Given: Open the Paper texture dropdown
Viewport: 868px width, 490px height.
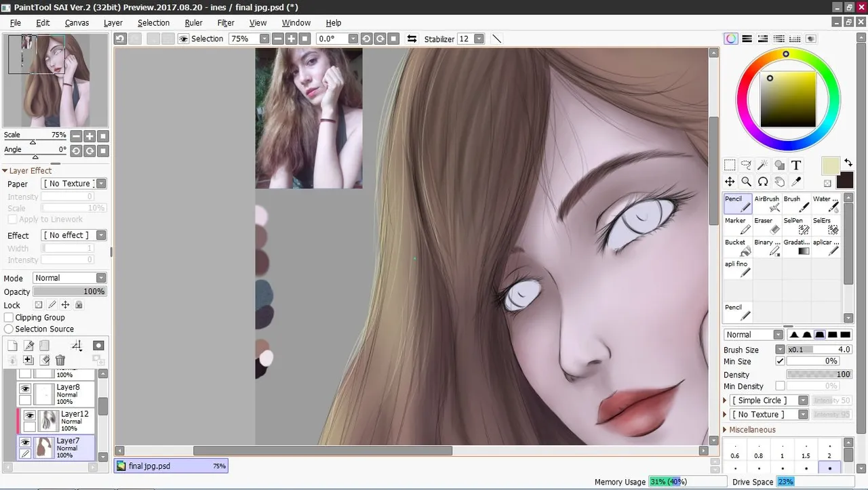Looking at the screenshot, I should tap(74, 184).
